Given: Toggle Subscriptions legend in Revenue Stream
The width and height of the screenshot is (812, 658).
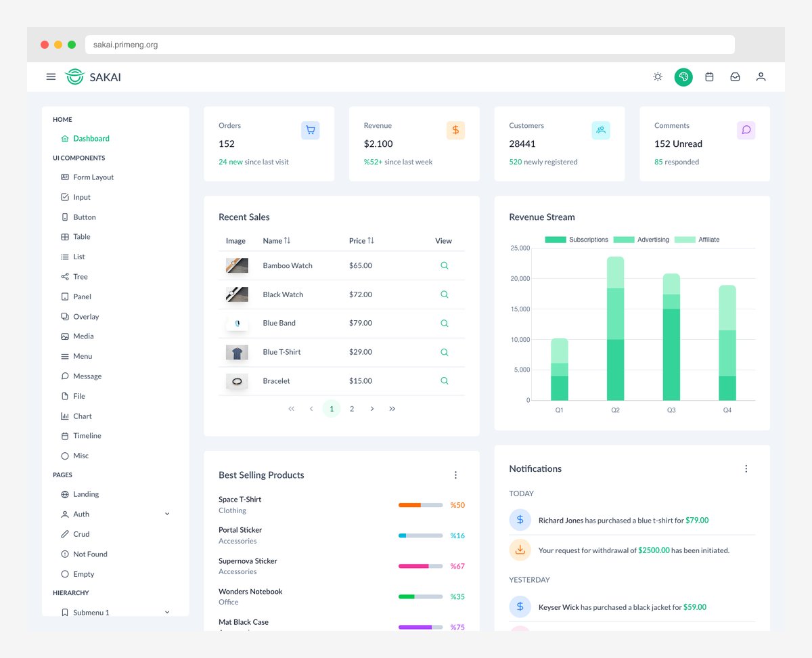Looking at the screenshot, I should coord(577,240).
